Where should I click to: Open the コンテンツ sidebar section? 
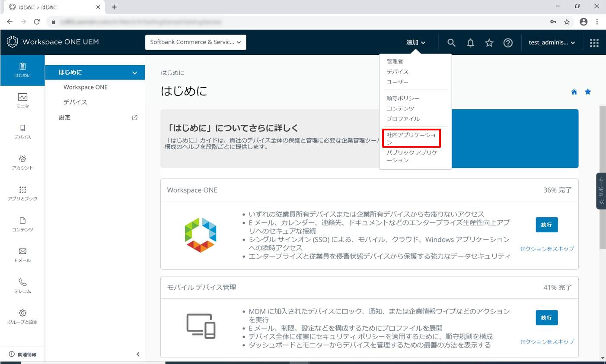click(x=22, y=224)
